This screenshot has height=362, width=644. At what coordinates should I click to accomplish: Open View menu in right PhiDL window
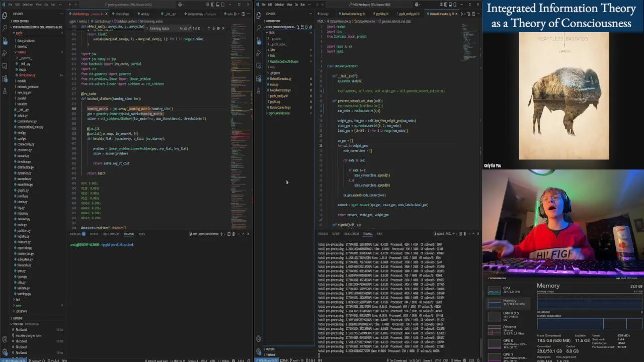(290, 5)
